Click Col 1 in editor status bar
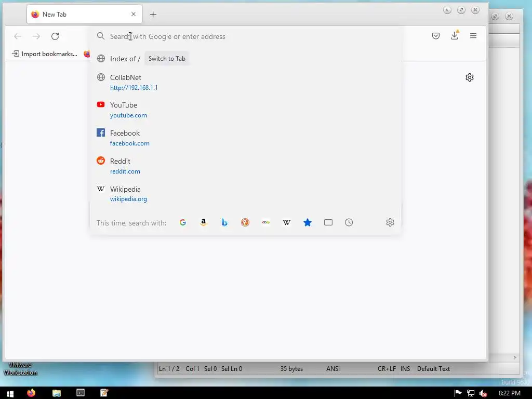This screenshot has height=399, width=532. click(192, 369)
